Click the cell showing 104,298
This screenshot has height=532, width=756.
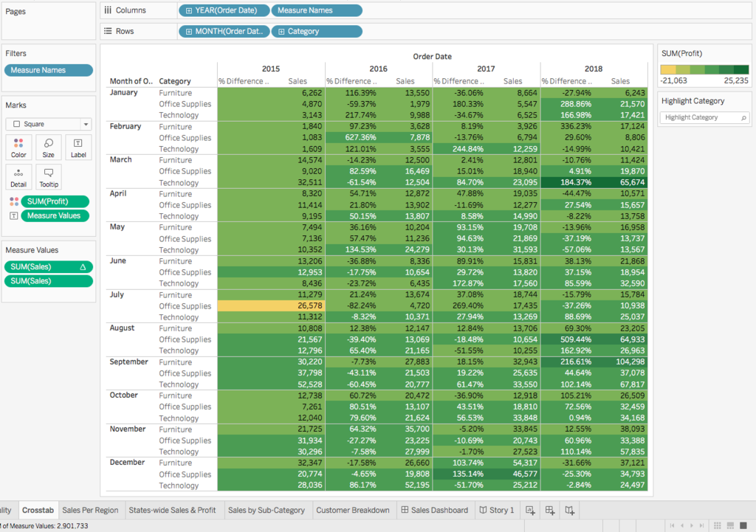(620, 362)
